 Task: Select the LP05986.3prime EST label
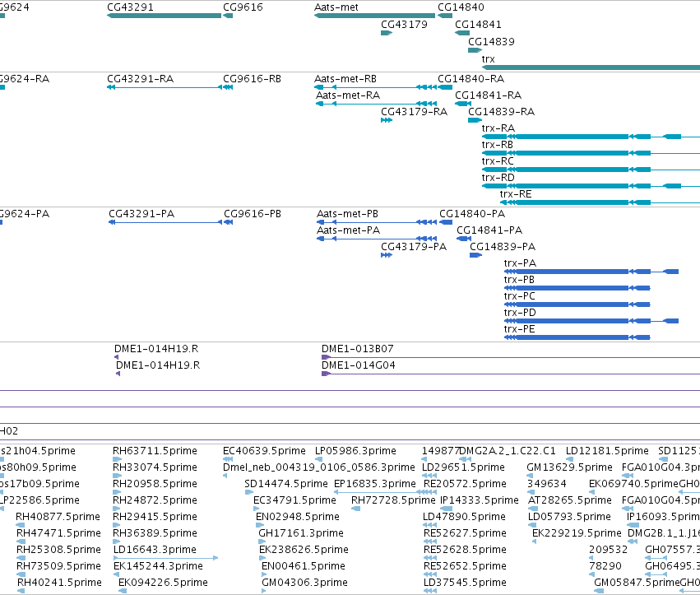click(355, 451)
